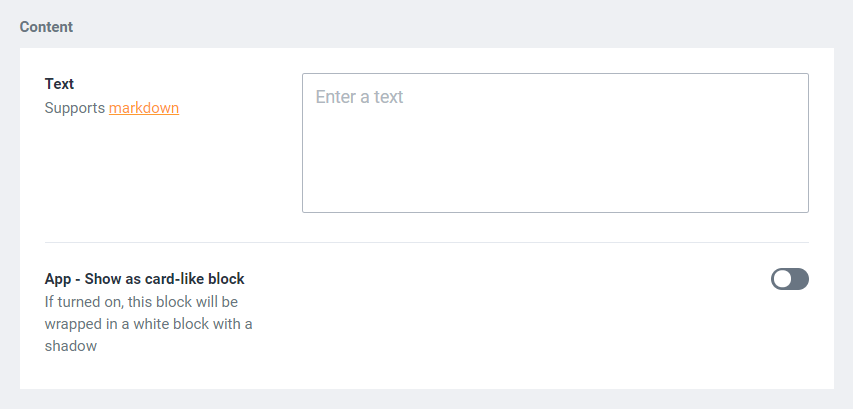The height and width of the screenshot is (409, 853).
Task: Click the bold "Text" field label
Action: coord(60,84)
